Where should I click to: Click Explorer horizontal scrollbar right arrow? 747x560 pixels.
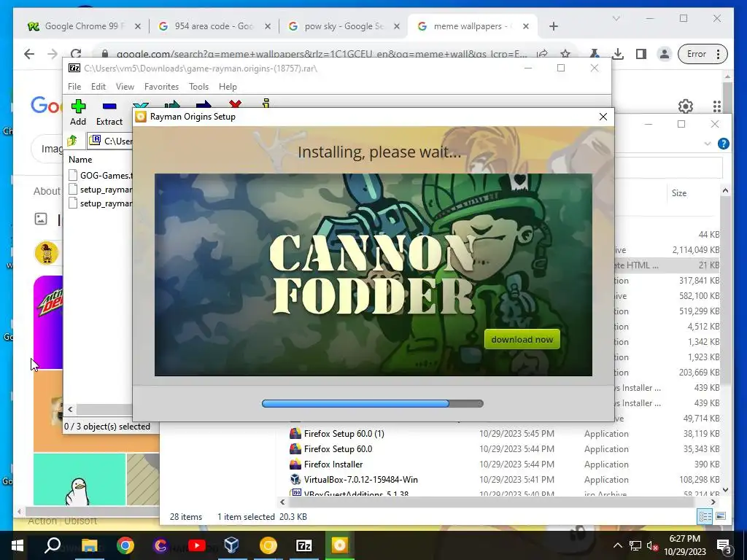713,502
